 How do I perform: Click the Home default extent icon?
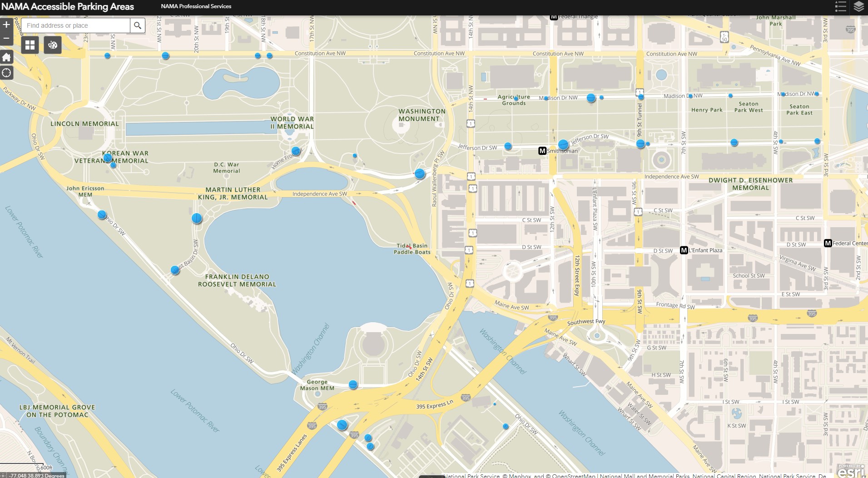coord(7,57)
